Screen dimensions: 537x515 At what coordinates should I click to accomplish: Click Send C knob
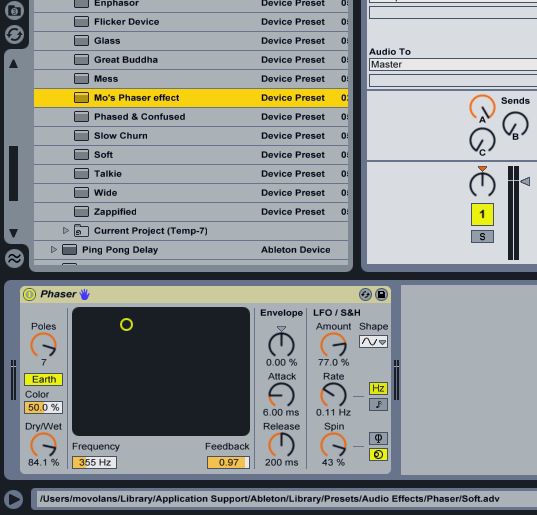pos(482,140)
